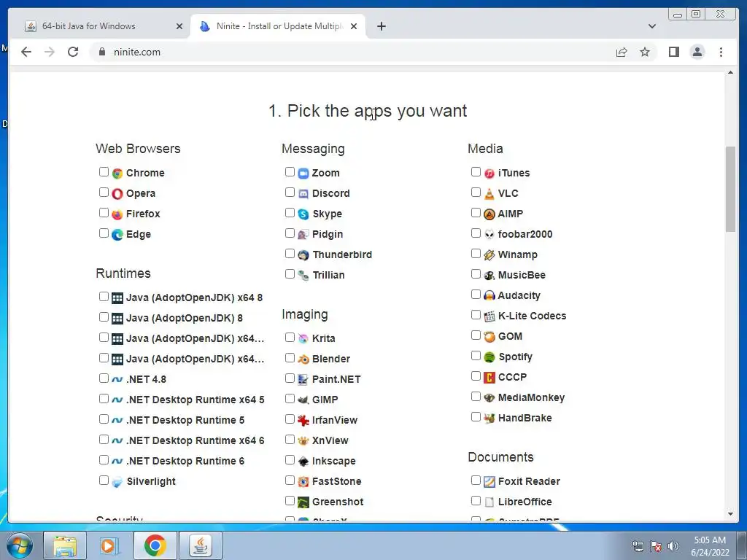Click the VLC cone icon
Screen dimensions: 747x560
489,194
